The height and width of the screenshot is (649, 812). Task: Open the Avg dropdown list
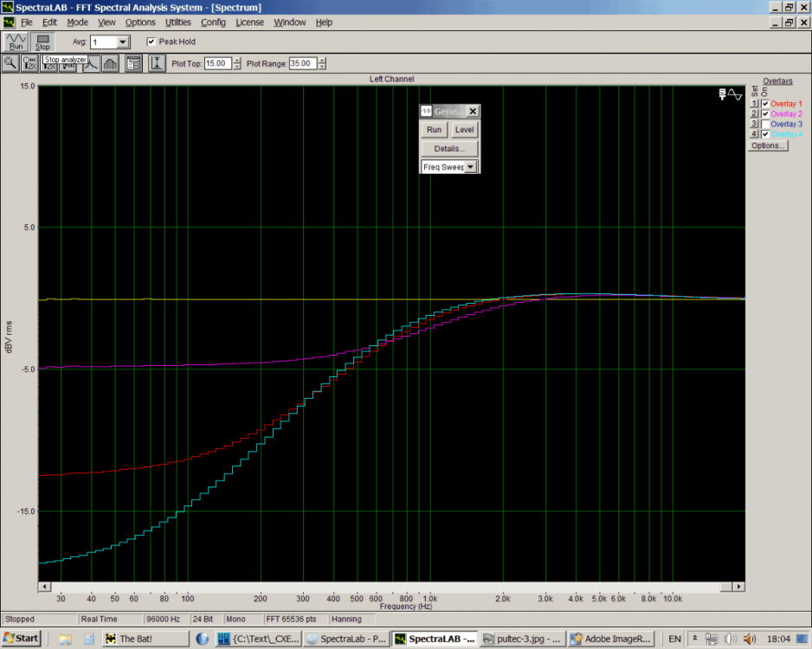(122, 42)
